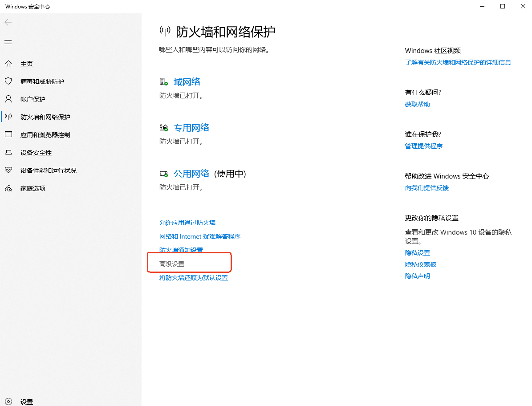Open 防火墙通知设置
Image resolution: width=532 pixels, height=406 pixels.
[181, 250]
